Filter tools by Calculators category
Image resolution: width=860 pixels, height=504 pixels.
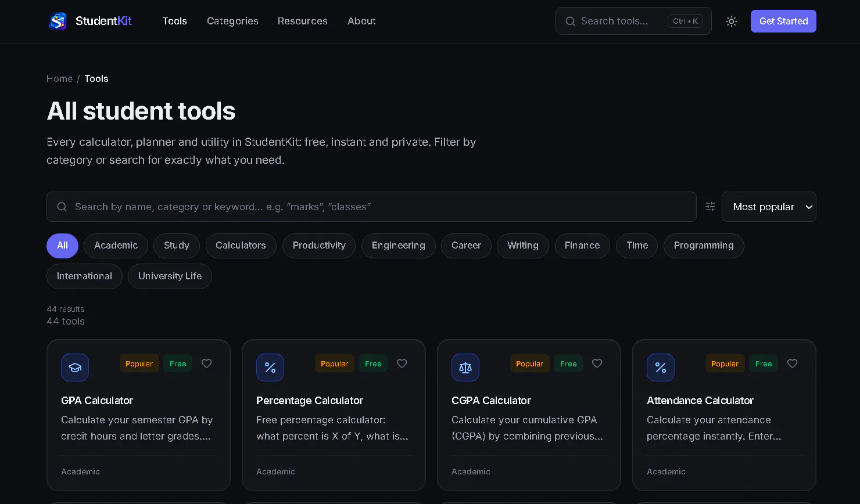coord(241,246)
